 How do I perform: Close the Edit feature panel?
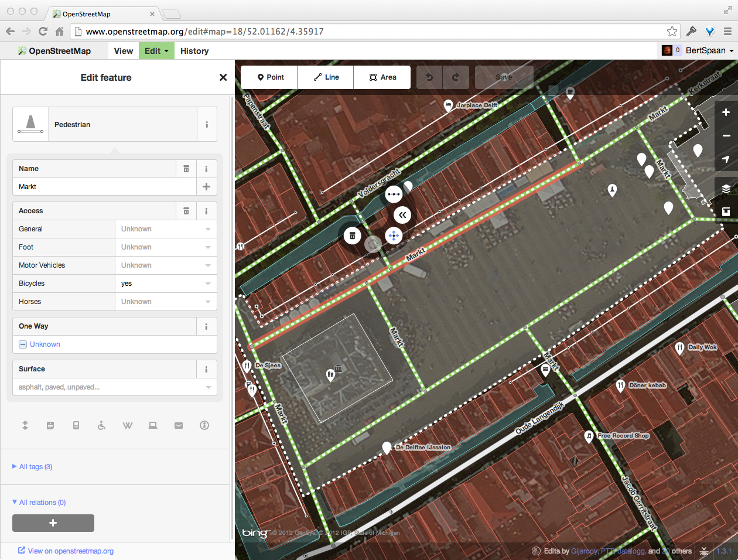tap(223, 77)
